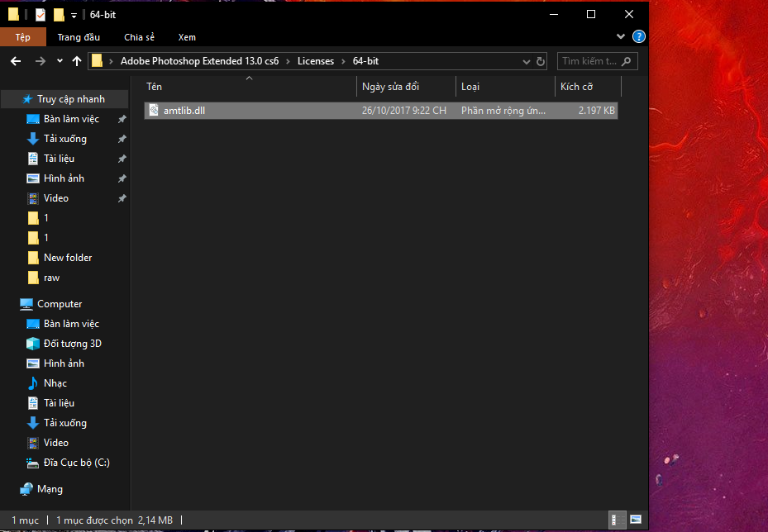The image size is (768, 532).
Task: Open the Help question mark icon
Action: click(x=638, y=37)
